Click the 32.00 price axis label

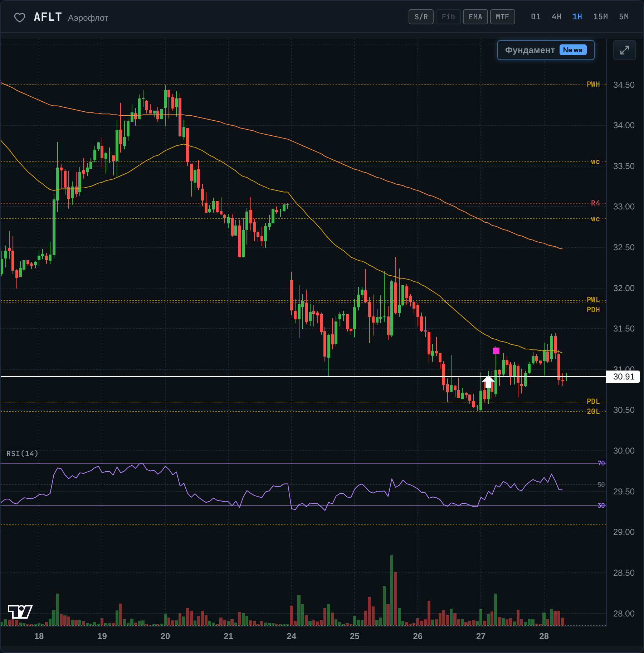pos(624,288)
